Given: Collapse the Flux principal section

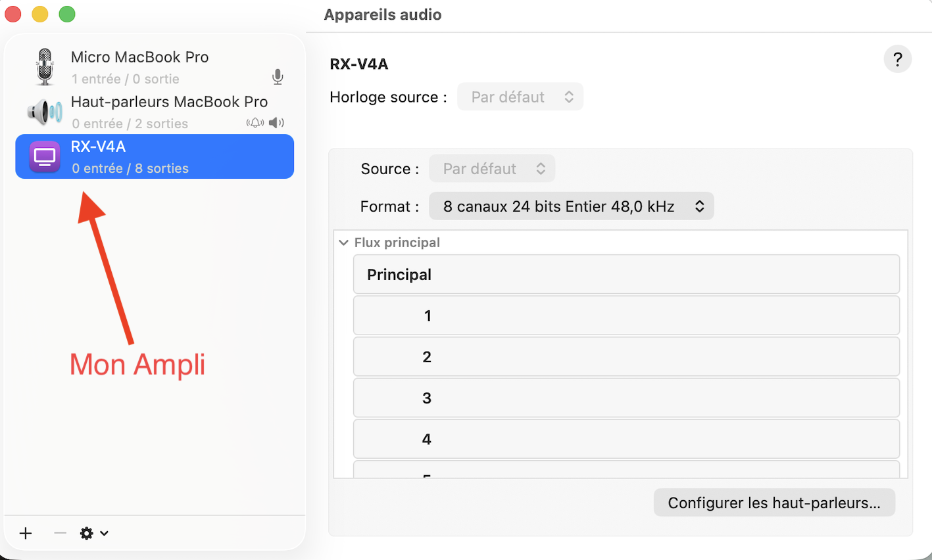Looking at the screenshot, I should coord(343,243).
